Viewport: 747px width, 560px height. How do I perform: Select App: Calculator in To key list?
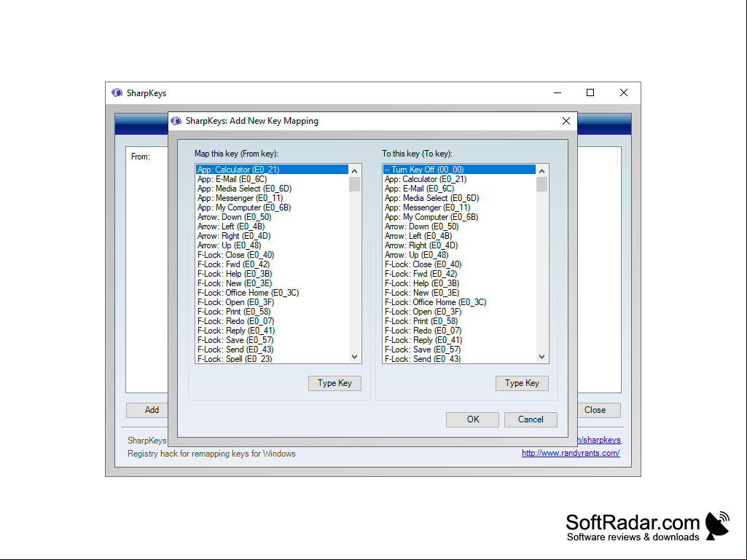tap(459, 179)
